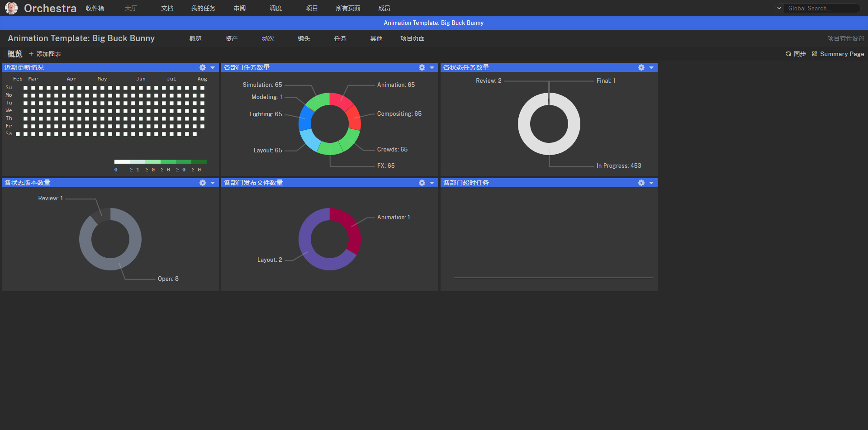This screenshot has height=430, width=868.
Task: Click the 近期更新情况 widget title
Action: (x=24, y=67)
